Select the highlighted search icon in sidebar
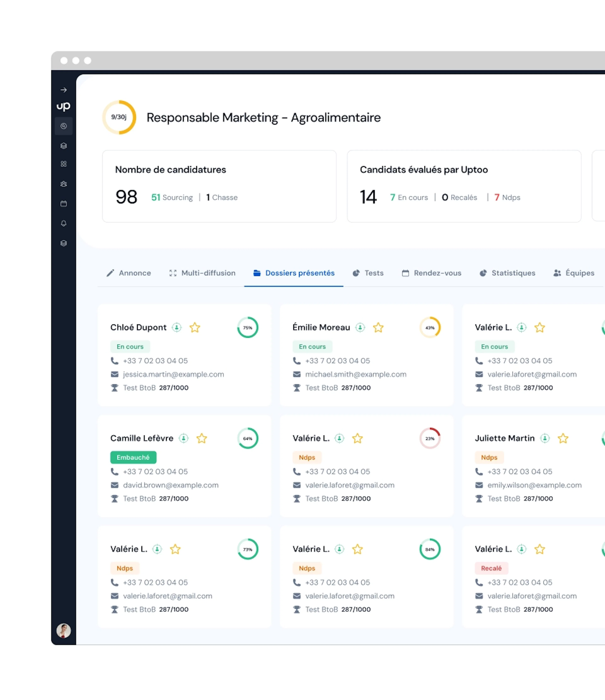Image resolution: width=605 pixels, height=700 pixels. tap(64, 126)
